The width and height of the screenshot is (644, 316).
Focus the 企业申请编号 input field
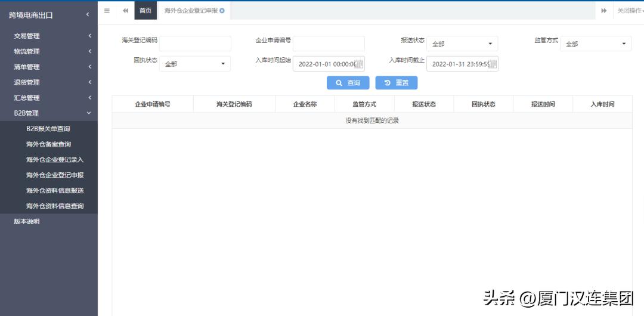[329, 44]
